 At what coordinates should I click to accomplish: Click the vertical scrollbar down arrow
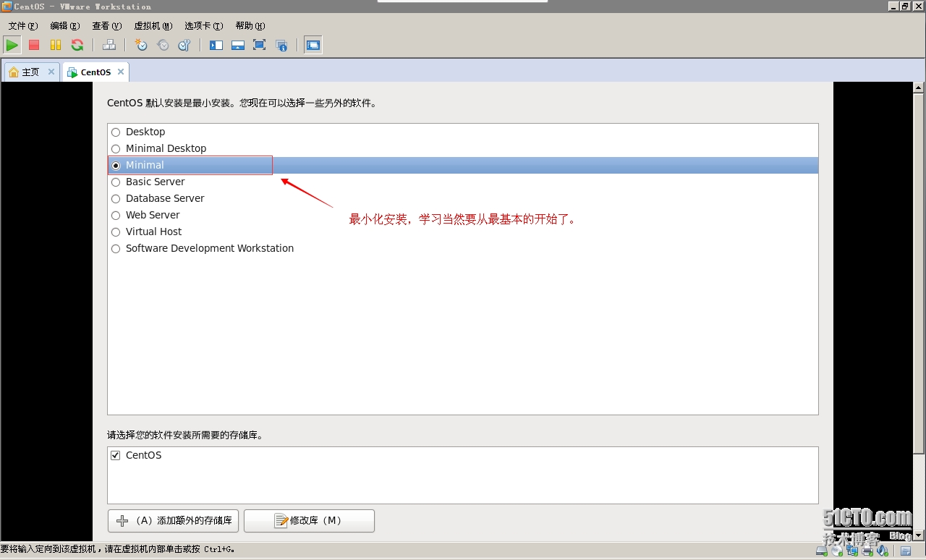coord(919,535)
